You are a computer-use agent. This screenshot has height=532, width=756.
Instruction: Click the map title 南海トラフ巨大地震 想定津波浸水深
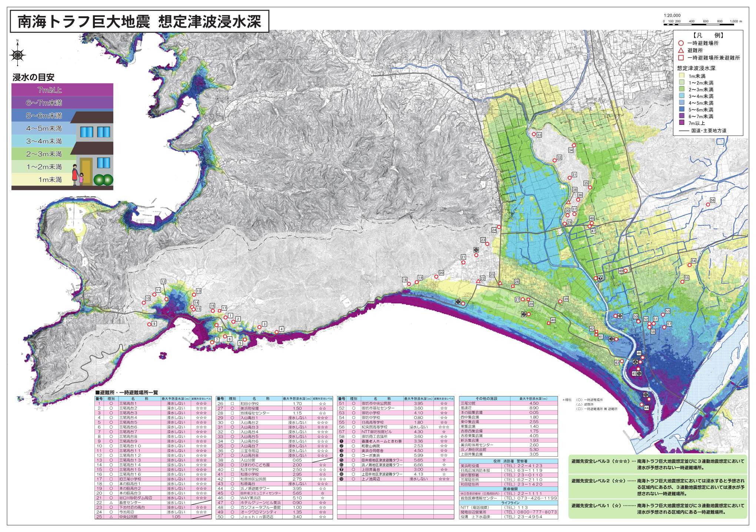tap(139, 21)
